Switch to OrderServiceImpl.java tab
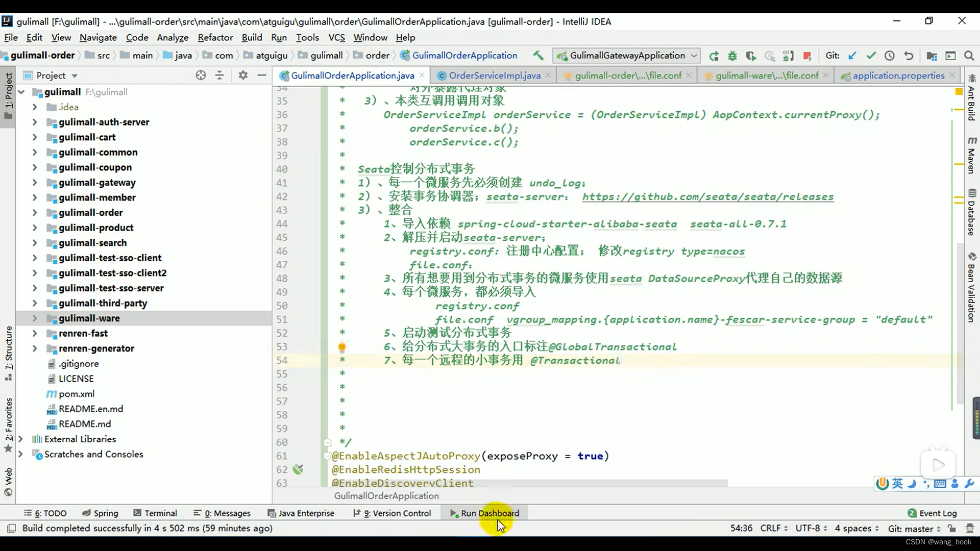Screen dimensions: 980x551 tap(494, 76)
